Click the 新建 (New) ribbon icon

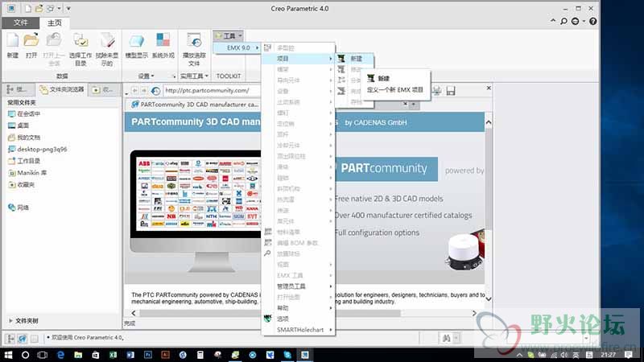click(13, 41)
